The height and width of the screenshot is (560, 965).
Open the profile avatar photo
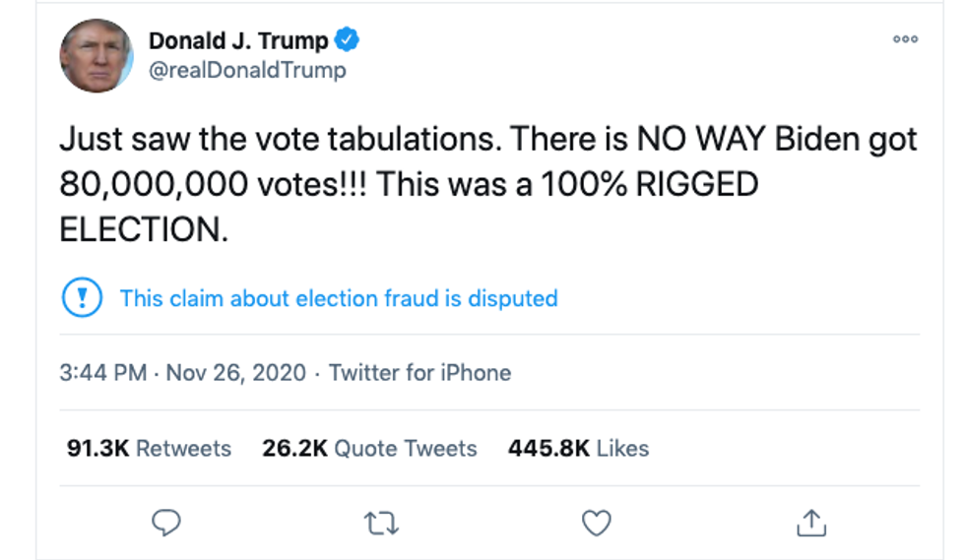tap(96, 55)
